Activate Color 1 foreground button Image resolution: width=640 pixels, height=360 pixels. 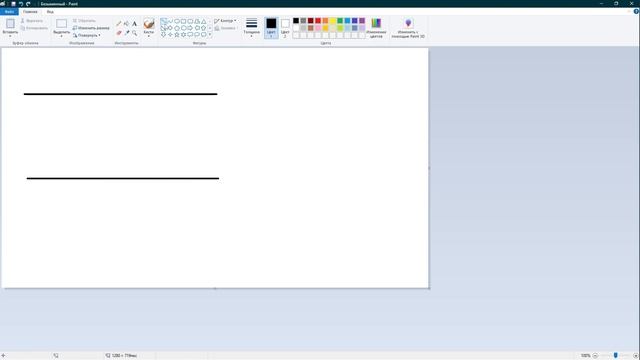[x=271, y=28]
